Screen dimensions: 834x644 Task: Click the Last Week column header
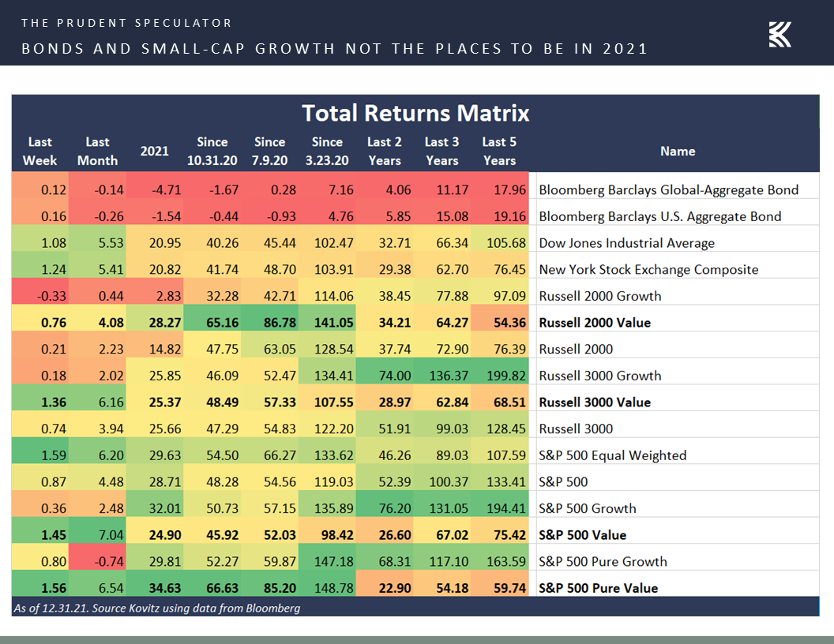[x=39, y=151]
